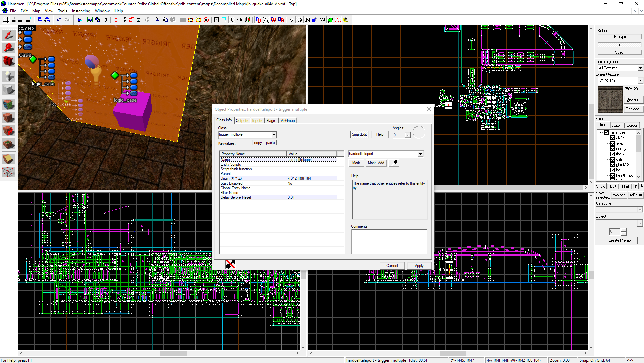The width and height of the screenshot is (644, 363).
Task: Select the Vertex manipulation tool
Action: (9, 172)
